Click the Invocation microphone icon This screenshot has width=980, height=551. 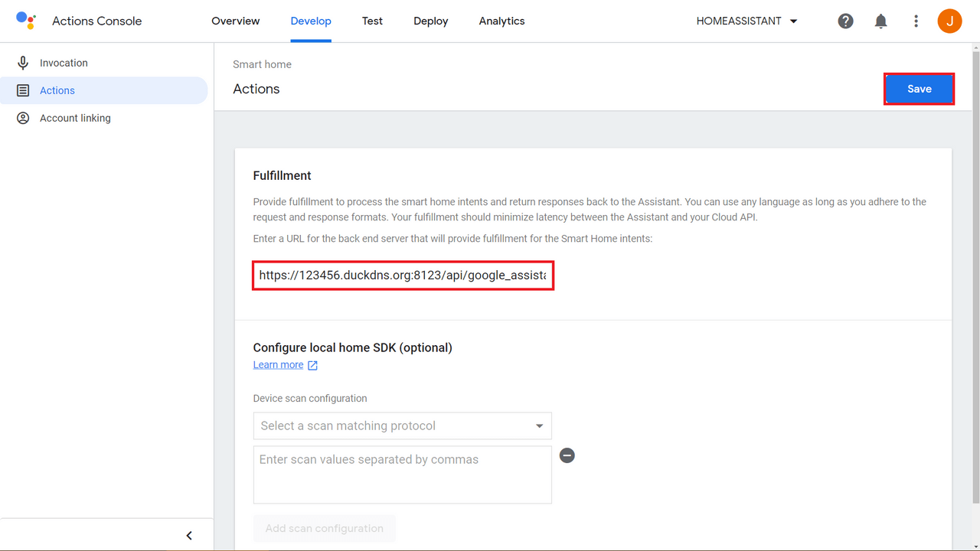[24, 63]
